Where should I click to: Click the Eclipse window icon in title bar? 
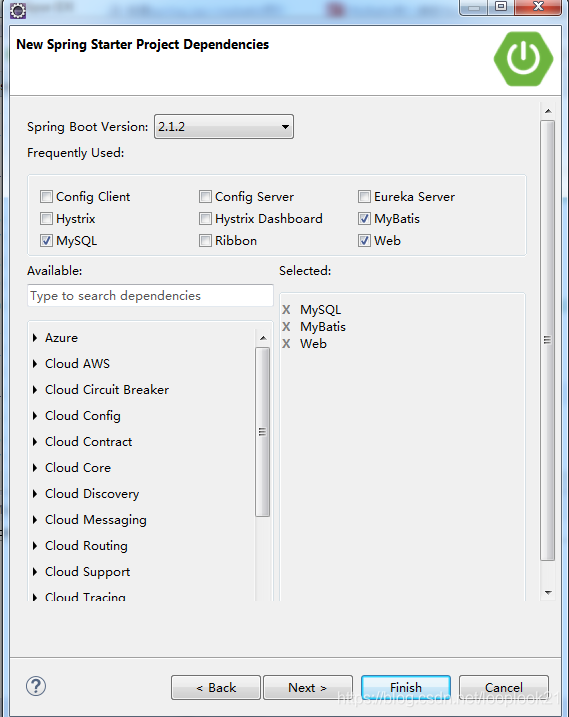click(18, 10)
